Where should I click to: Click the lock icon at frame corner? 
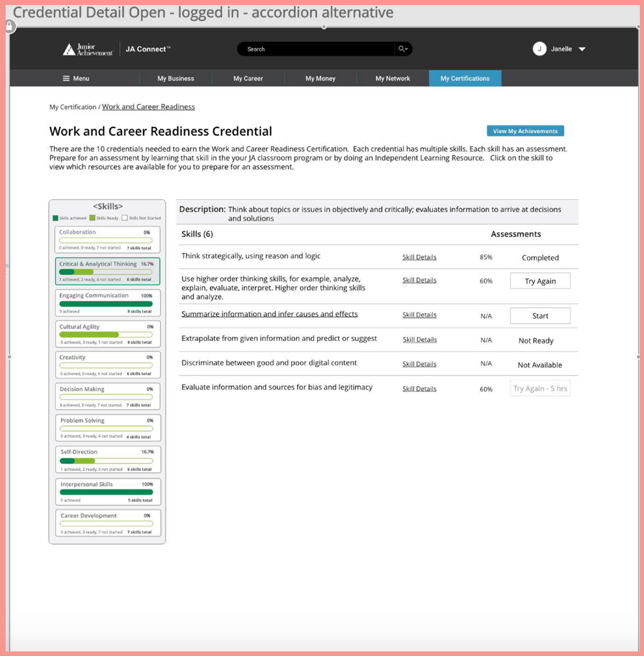click(x=10, y=27)
